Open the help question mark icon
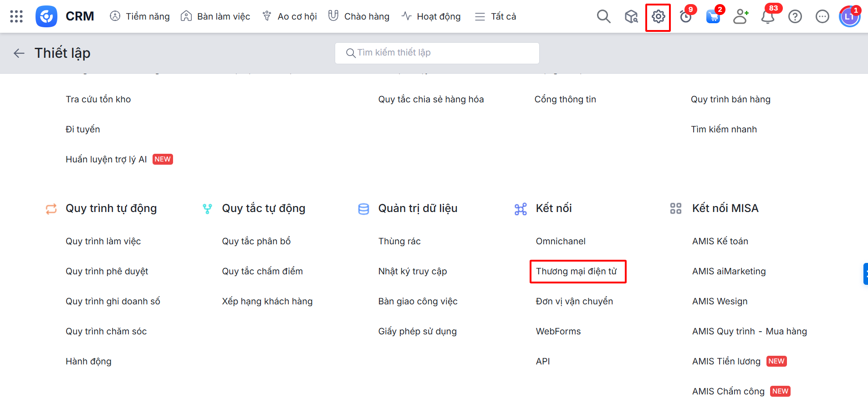The image size is (868, 419). click(x=795, y=17)
